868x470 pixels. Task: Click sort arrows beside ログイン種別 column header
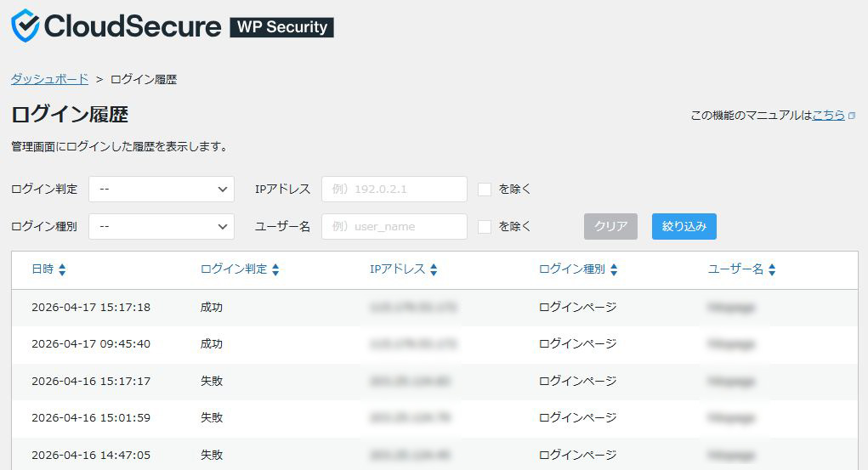click(x=614, y=269)
